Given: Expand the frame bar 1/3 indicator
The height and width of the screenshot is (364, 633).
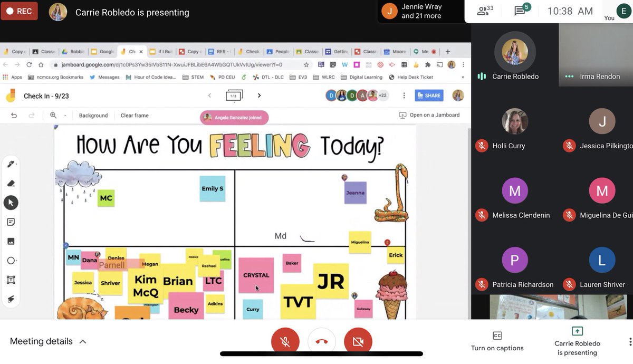Looking at the screenshot, I should point(234,95).
